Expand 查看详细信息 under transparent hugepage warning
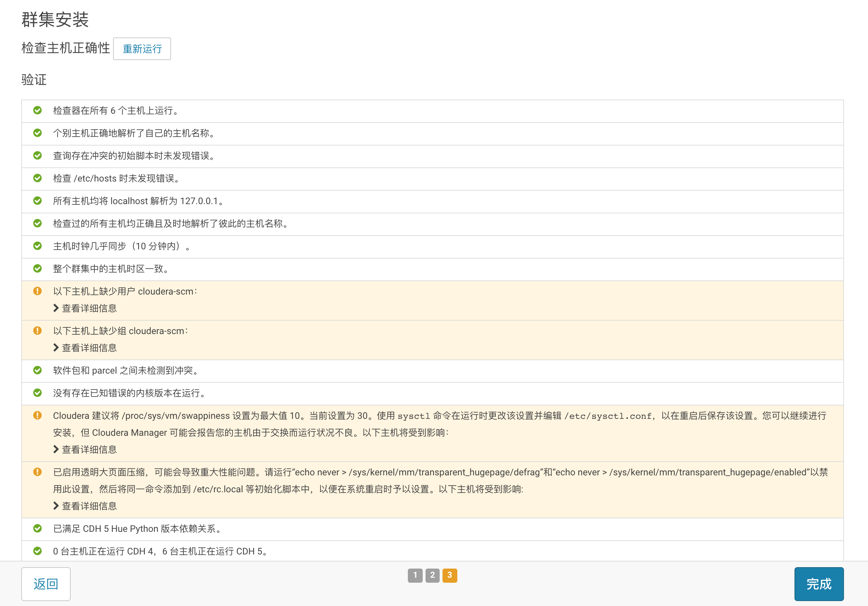 [x=85, y=506]
